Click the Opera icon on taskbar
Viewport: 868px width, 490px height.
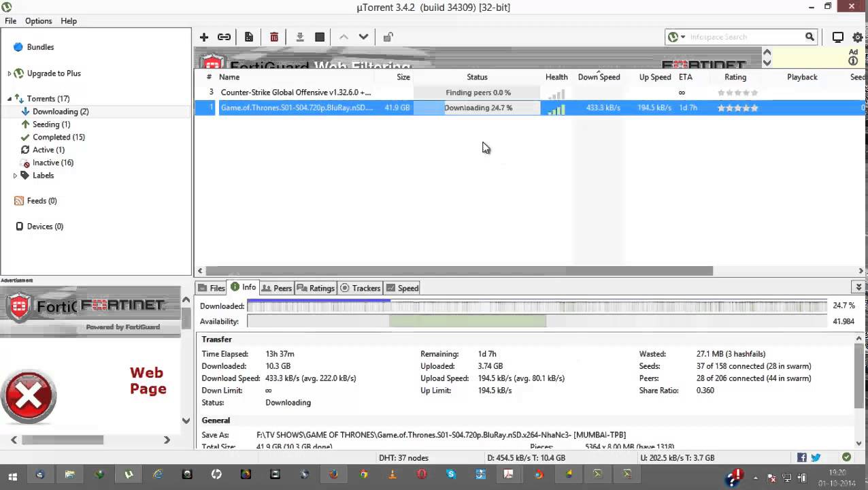click(422, 474)
